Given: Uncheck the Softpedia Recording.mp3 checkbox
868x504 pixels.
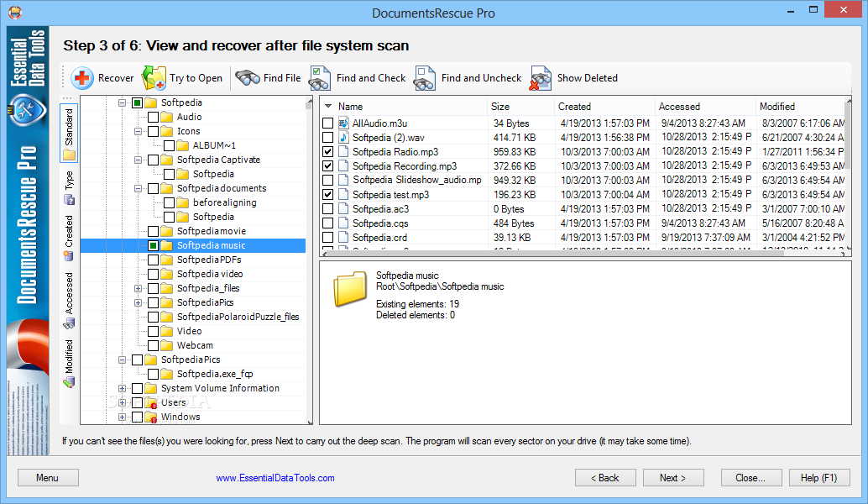Looking at the screenshot, I should coord(327,166).
